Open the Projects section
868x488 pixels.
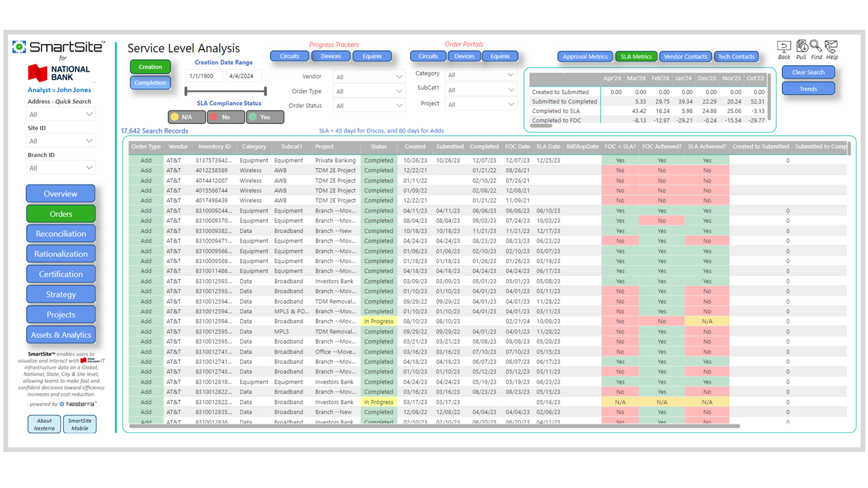pyautogui.click(x=60, y=314)
